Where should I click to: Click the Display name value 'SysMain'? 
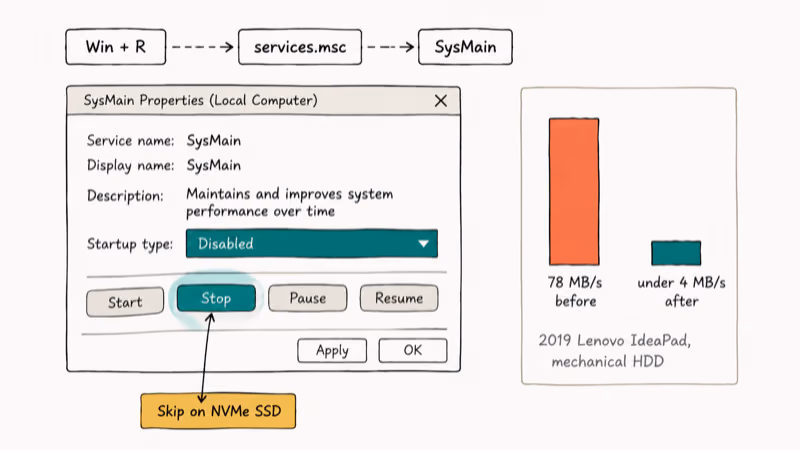(214, 165)
